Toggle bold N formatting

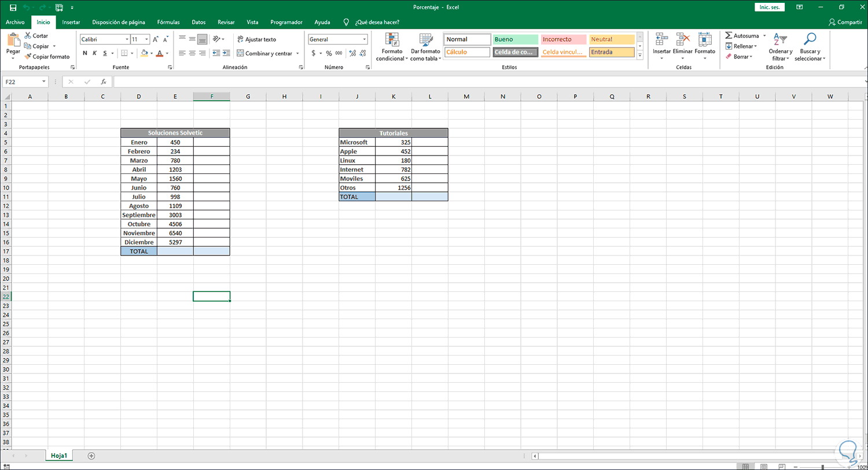tap(85, 53)
